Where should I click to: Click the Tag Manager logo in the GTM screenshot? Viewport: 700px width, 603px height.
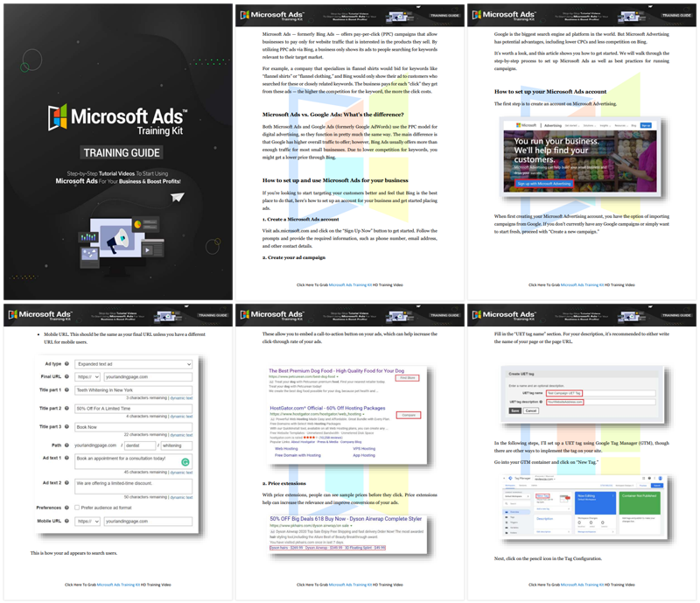click(511, 479)
